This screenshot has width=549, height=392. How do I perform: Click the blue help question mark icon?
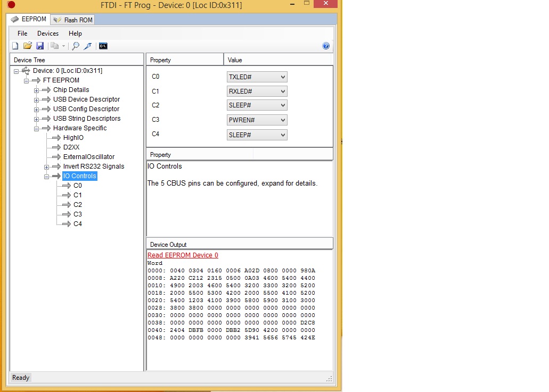[326, 46]
